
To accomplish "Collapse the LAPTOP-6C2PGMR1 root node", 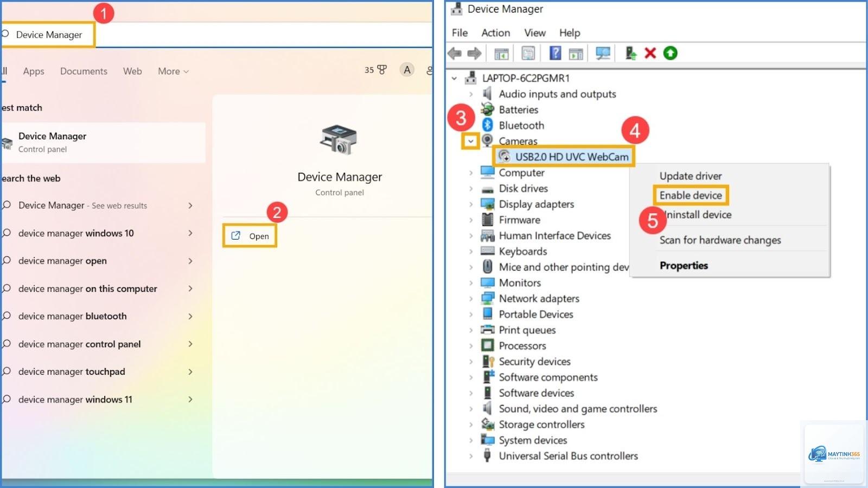I will tap(454, 78).
